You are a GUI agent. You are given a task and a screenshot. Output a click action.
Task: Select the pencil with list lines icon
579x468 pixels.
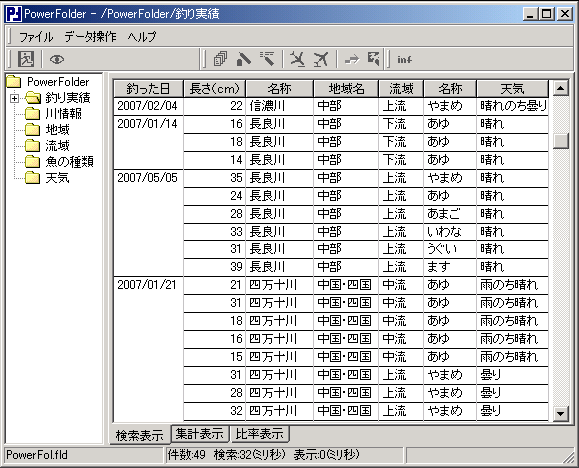point(267,59)
